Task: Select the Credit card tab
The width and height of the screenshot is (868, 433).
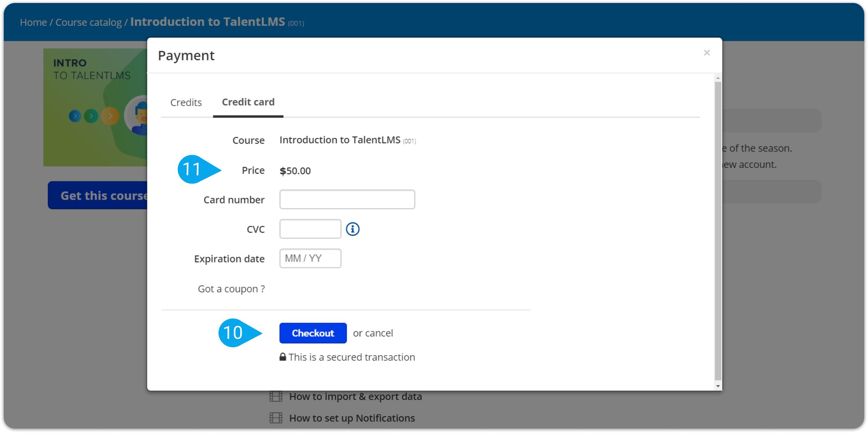Action: [248, 102]
